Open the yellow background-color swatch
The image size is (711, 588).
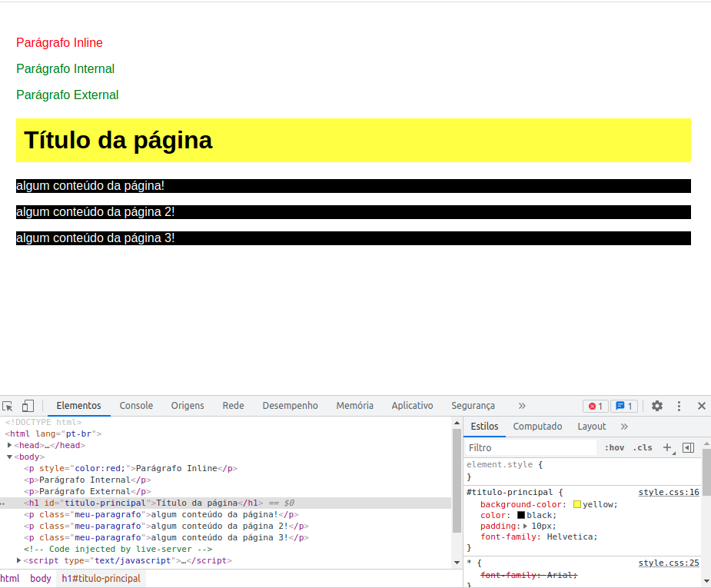coord(577,504)
